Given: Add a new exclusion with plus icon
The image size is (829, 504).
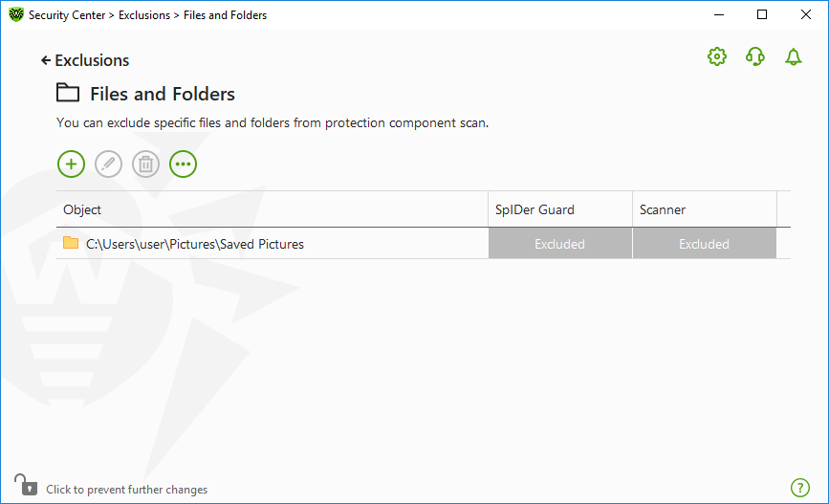Looking at the screenshot, I should [71, 164].
